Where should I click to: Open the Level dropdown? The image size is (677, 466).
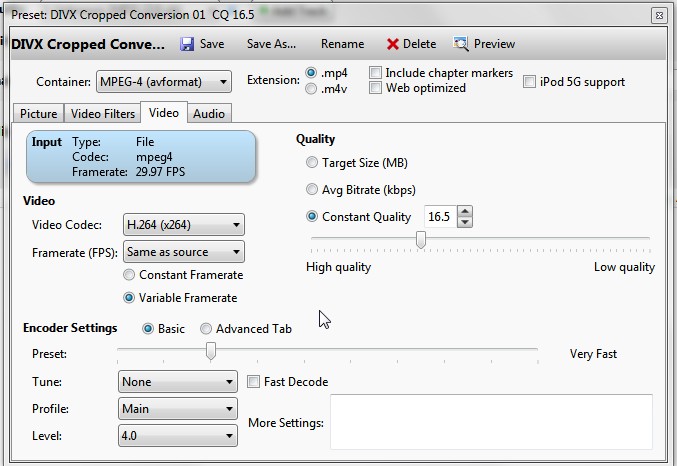pyautogui.click(x=177, y=435)
